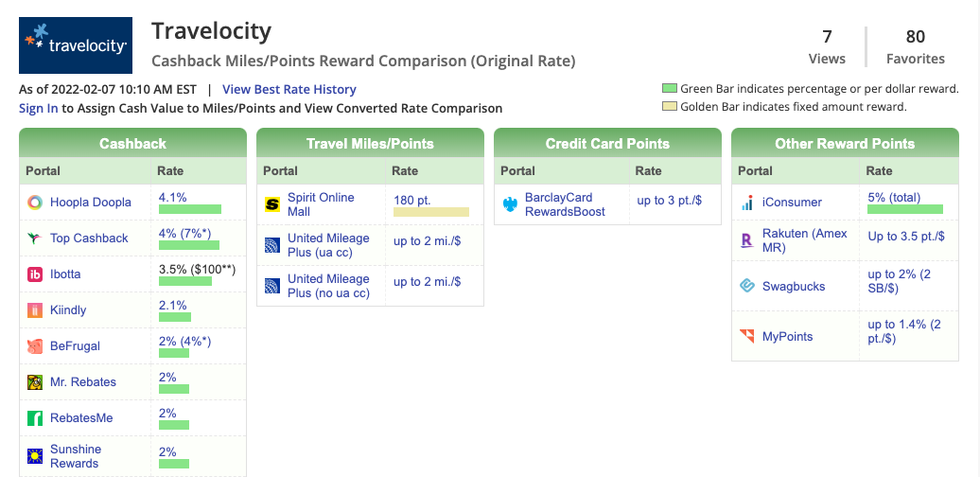
Task: Click Swagbucks up to 2% rate
Action: point(900,281)
